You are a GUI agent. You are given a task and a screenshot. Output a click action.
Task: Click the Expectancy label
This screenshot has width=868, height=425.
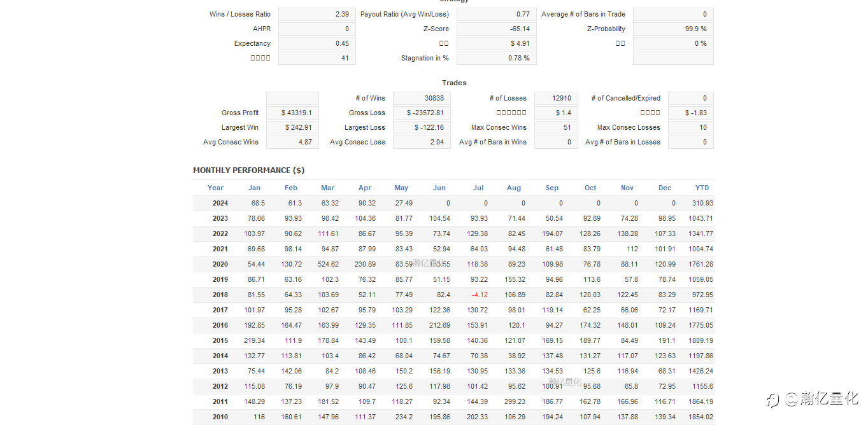[x=252, y=43]
